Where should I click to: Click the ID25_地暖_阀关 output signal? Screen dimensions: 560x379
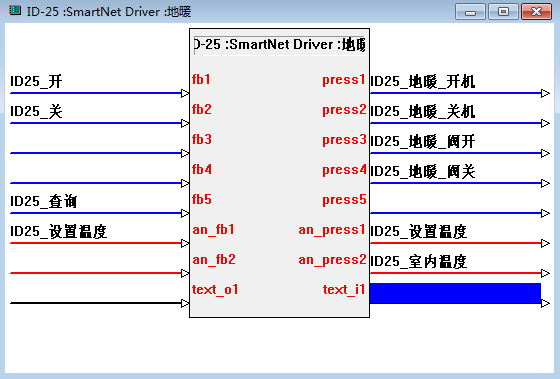(x=423, y=171)
